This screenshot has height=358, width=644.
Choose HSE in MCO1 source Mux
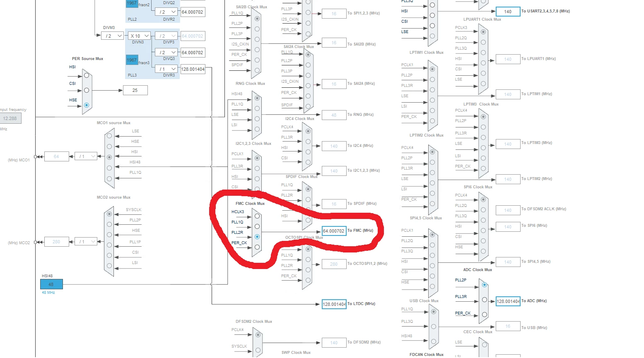(x=109, y=147)
